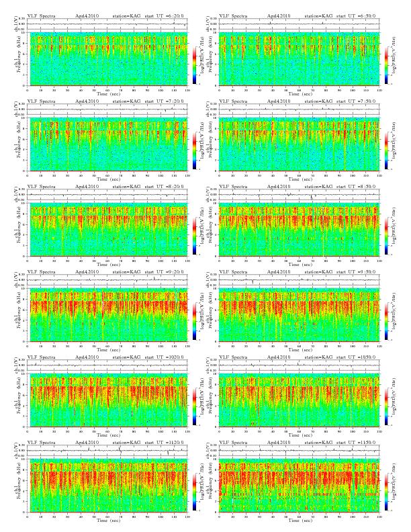Click the ch.1 waveform strip above the 10:20:0 spectrogram
Screen dimensions: 411x532
107,365
